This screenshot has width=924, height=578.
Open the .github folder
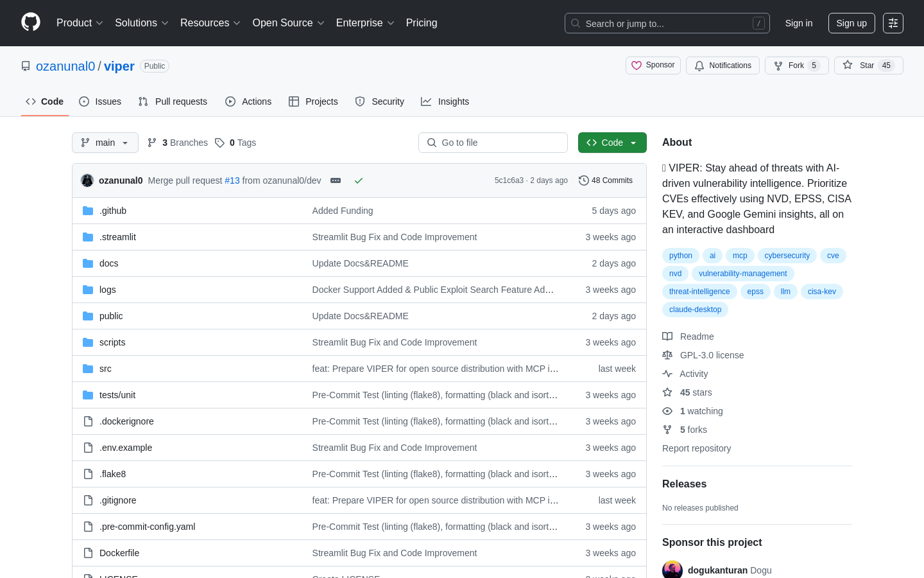(113, 211)
